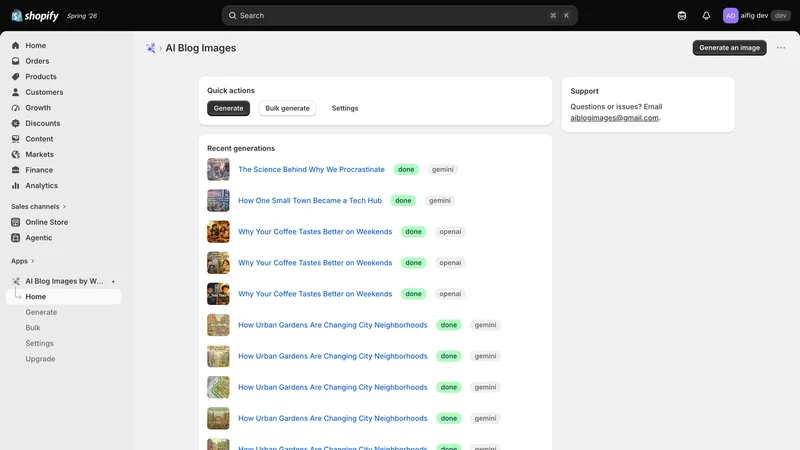Image resolution: width=800 pixels, height=450 pixels.
Task: Open the app's Upgrade subpage in sidebar
Action: 40,359
